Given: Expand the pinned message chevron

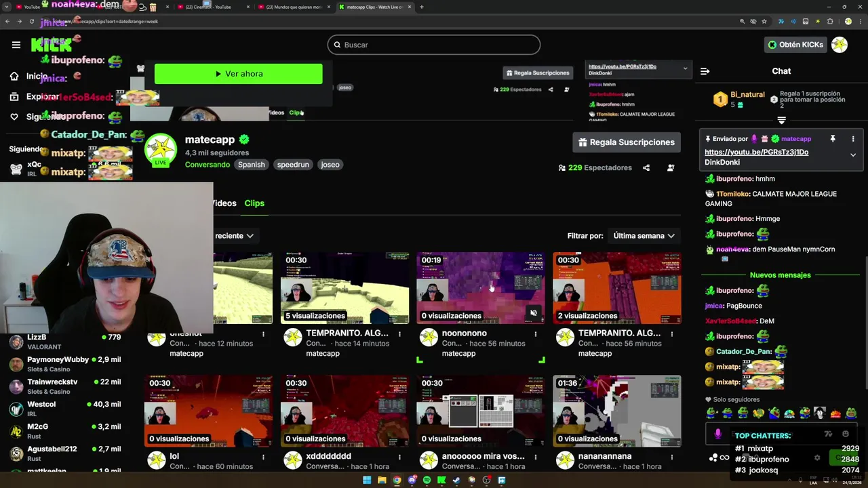Looking at the screenshot, I should click(853, 155).
